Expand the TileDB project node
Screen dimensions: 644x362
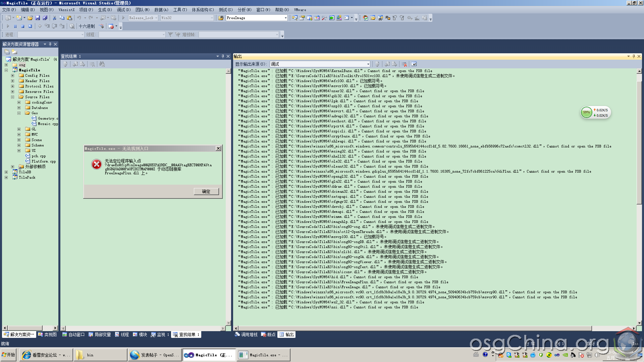[x=6, y=172]
